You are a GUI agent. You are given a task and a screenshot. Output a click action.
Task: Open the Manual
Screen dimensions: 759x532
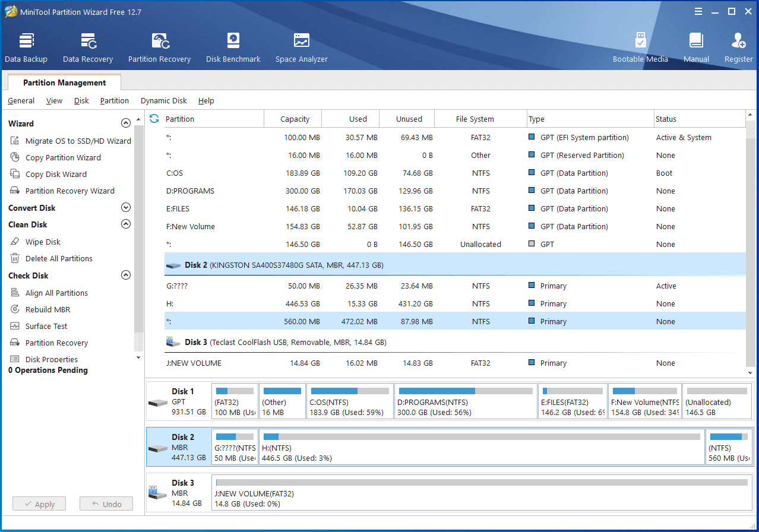[x=696, y=48]
